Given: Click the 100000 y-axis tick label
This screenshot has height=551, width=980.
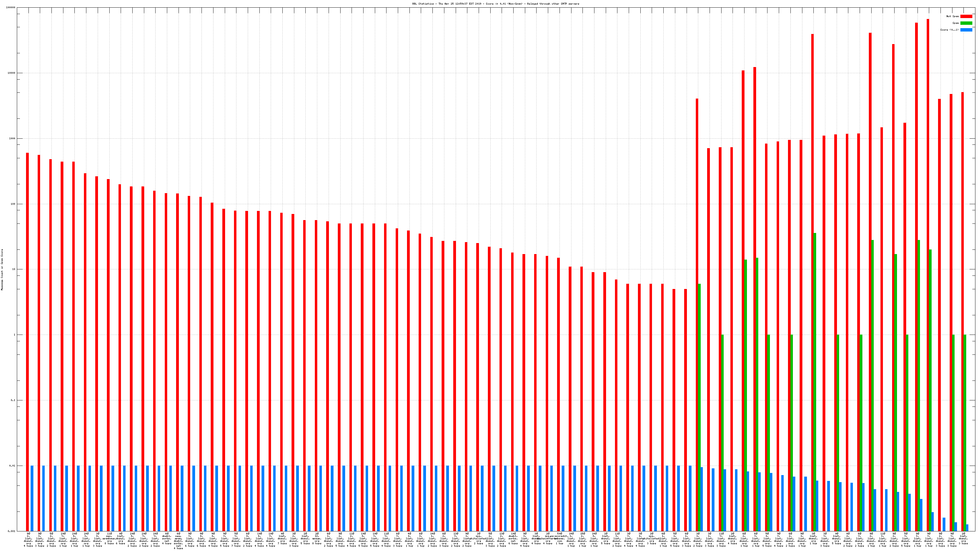Looking at the screenshot, I should click(x=11, y=8).
